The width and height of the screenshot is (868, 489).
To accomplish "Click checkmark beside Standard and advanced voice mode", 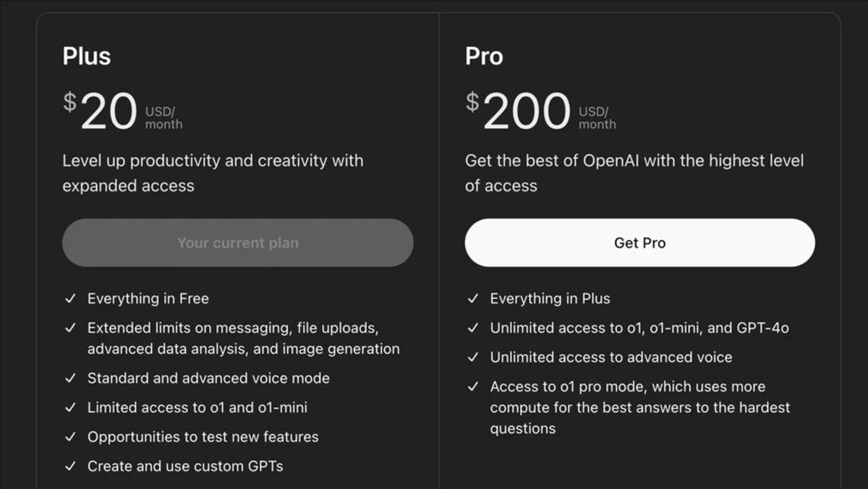I will tap(70, 378).
